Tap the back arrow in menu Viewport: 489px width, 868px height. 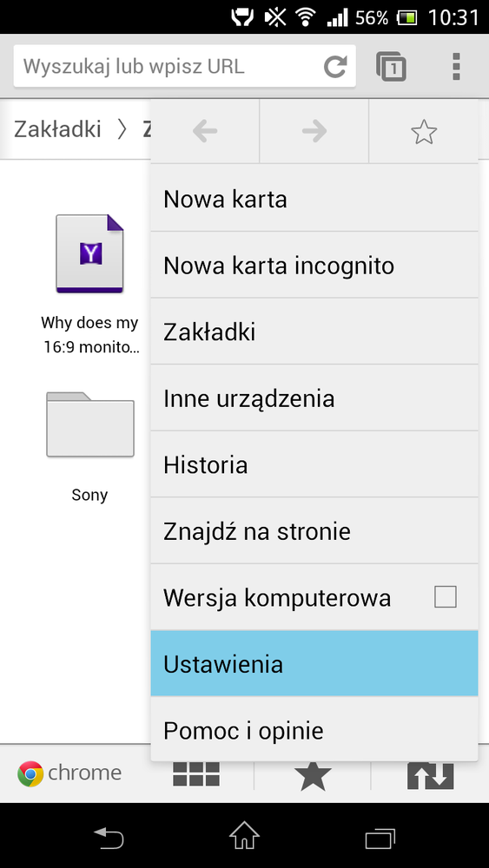205,132
